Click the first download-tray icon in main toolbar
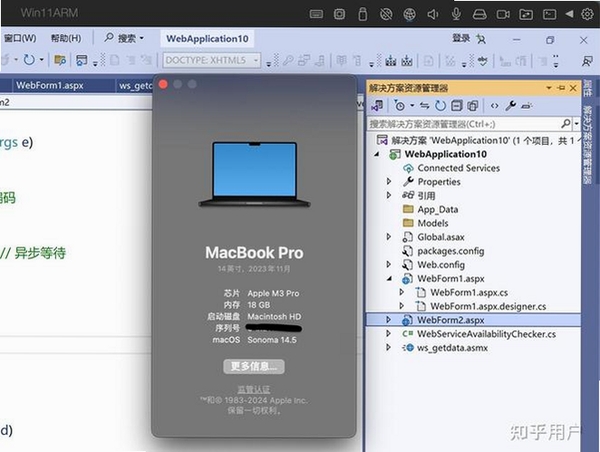Image resolution: width=600 pixels, height=452 pixels. coord(391,60)
